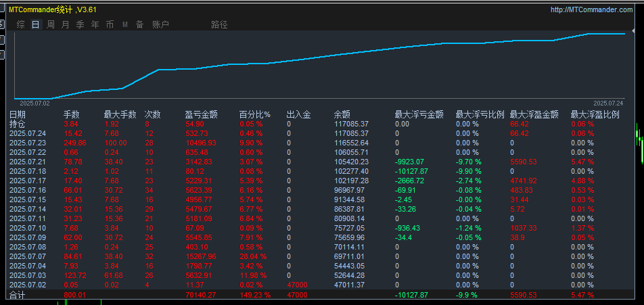Open the http://MTCommander.com link
644x305 pixels.
(x=591, y=9)
